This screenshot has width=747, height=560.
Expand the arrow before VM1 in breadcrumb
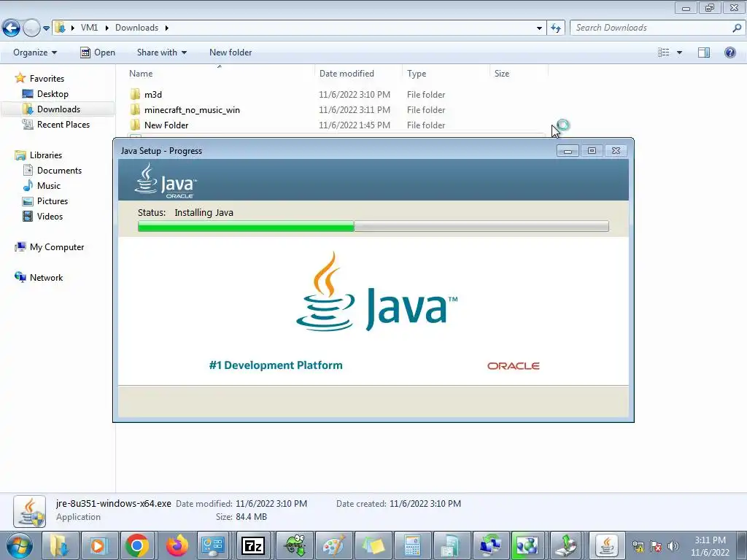pos(73,28)
